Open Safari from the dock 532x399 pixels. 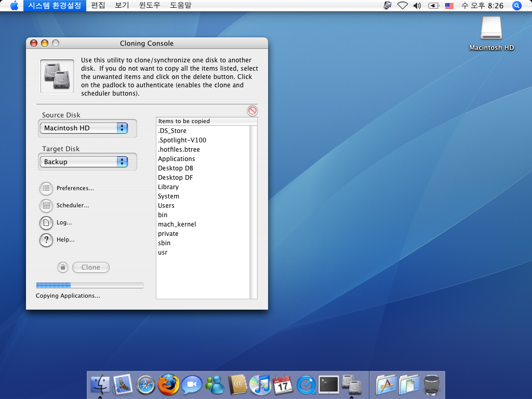point(146,385)
